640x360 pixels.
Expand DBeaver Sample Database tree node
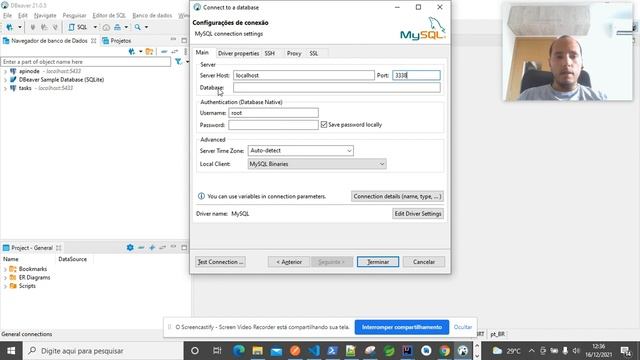pos(5,80)
